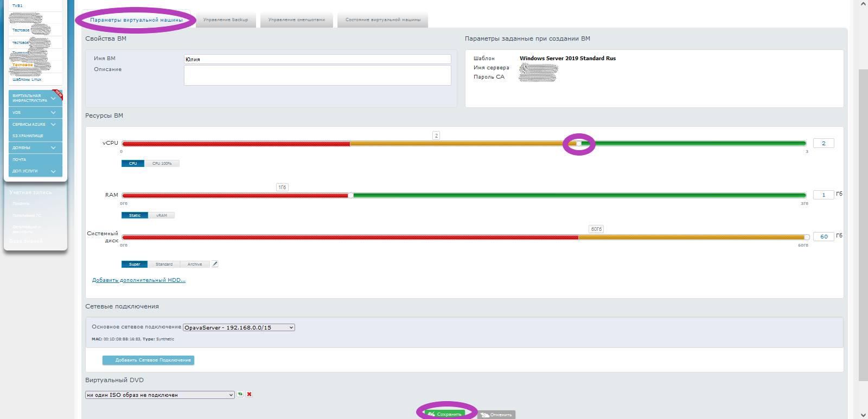Expand the Сервисы Azure sidebar section
Screen dimensions: 868x419
click(35, 124)
